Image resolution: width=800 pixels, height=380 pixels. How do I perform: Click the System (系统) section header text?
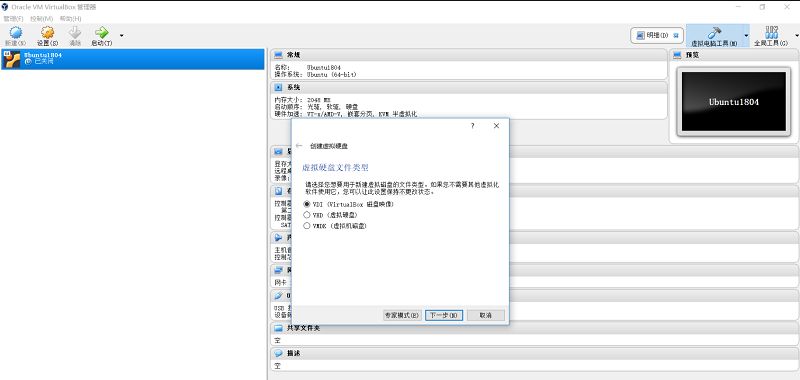[x=293, y=88]
